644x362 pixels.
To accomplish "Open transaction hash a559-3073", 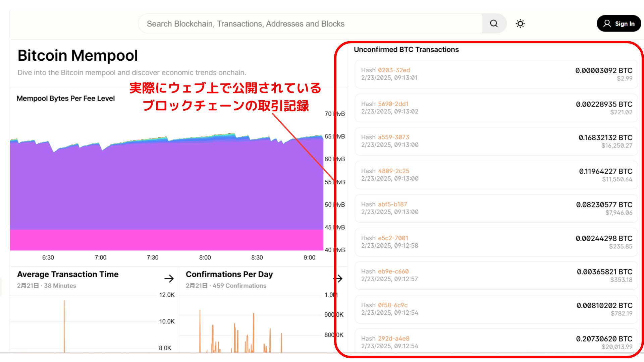I will click(393, 137).
